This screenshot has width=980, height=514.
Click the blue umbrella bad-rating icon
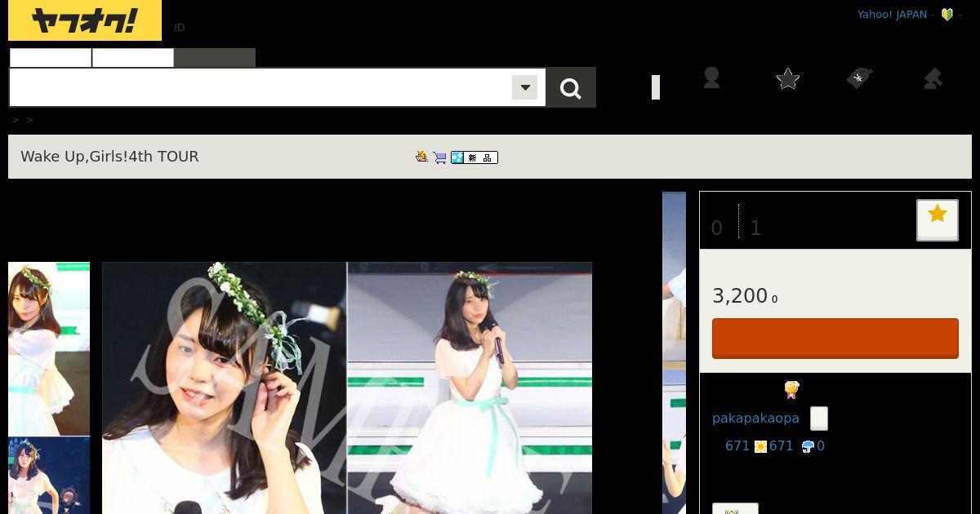coord(808,446)
